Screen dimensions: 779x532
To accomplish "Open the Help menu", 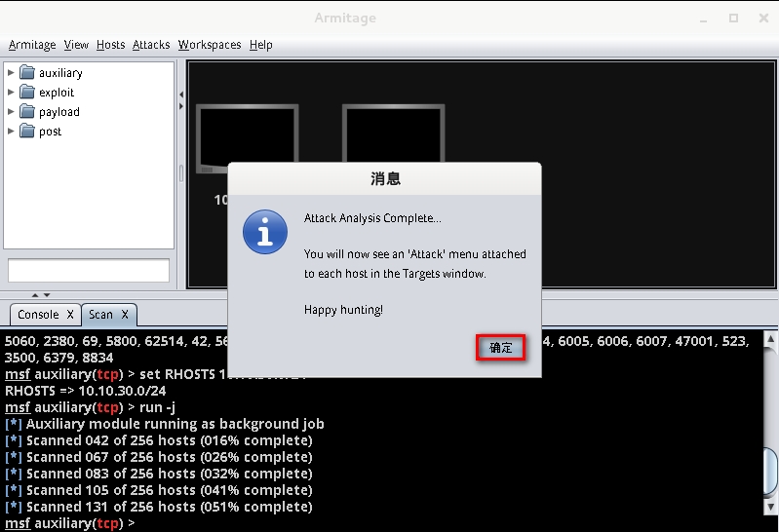I will [x=261, y=45].
